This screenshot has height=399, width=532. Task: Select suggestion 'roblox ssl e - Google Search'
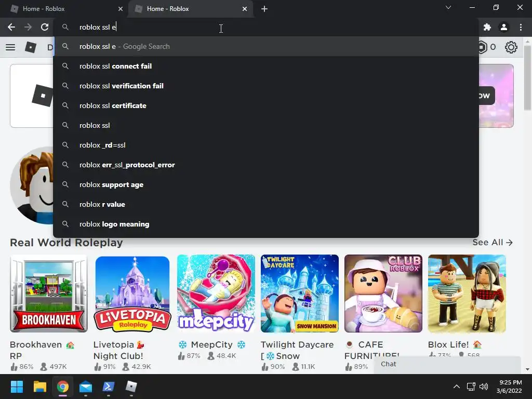pyautogui.click(x=266, y=46)
